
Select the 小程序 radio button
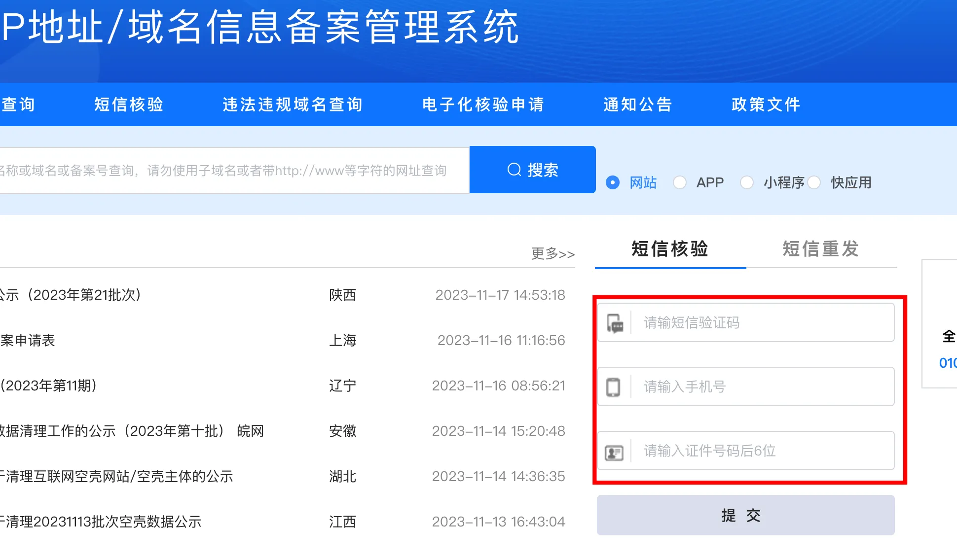747,183
